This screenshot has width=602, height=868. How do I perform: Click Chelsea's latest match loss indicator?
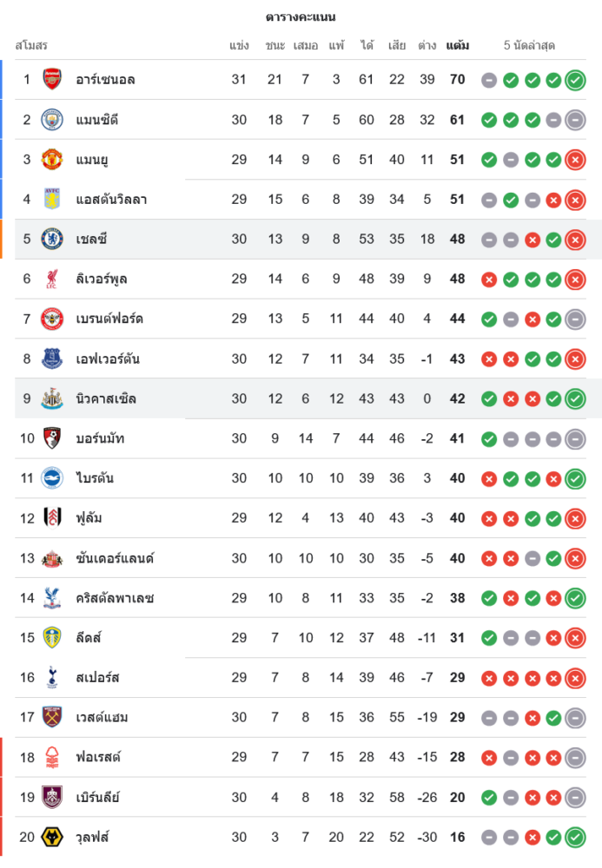tap(574, 239)
